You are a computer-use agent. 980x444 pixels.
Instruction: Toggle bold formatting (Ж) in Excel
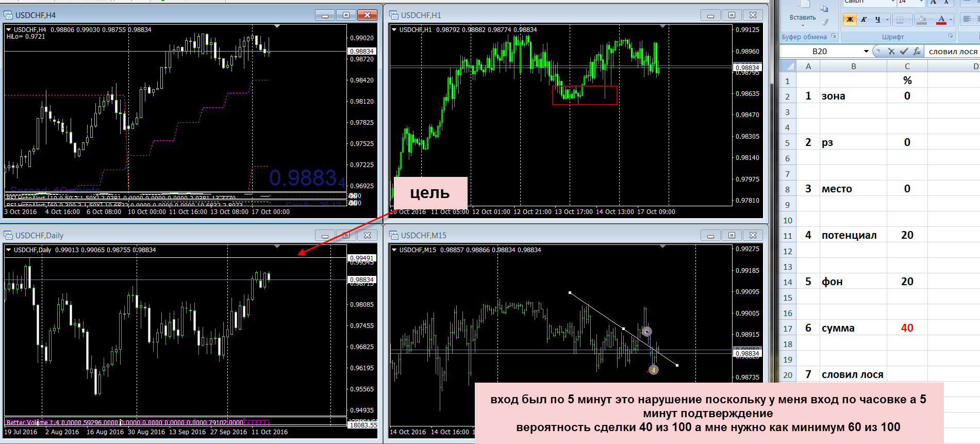pos(850,20)
